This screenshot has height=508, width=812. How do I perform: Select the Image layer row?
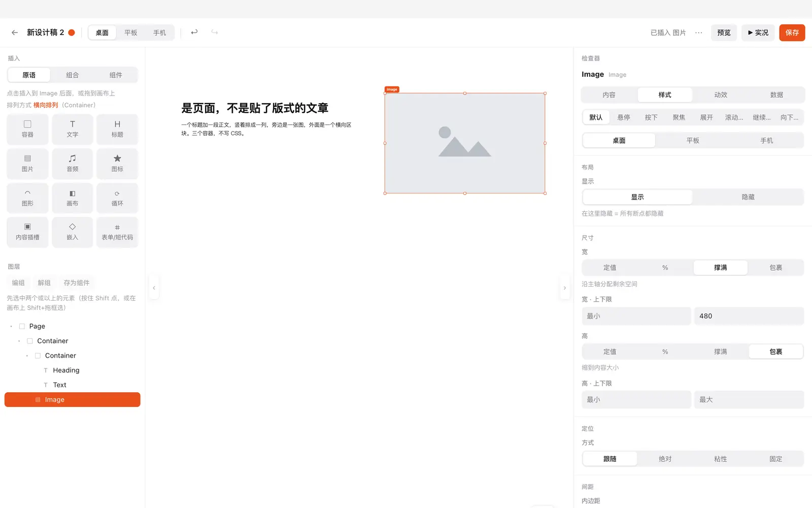[73, 400]
